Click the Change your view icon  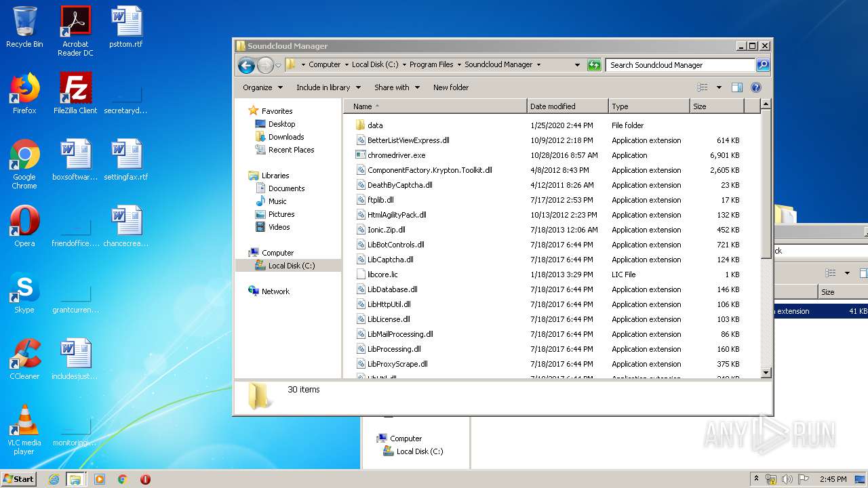pyautogui.click(x=703, y=87)
